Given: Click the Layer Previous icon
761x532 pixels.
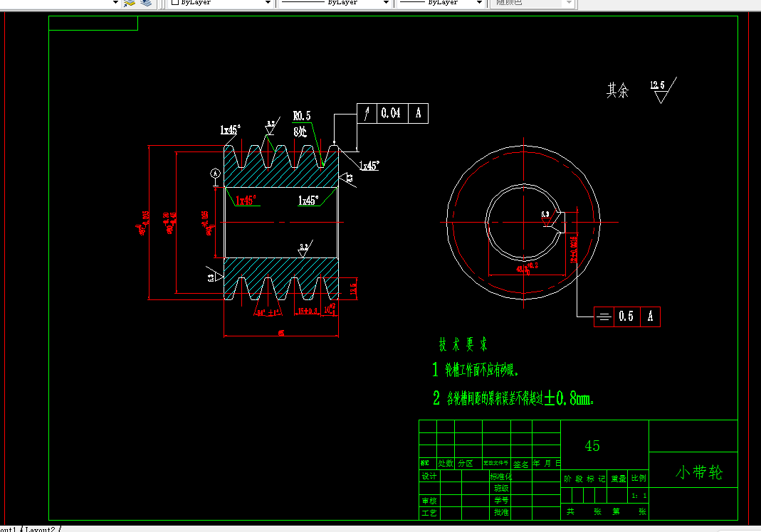Looking at the screenshot, I should pyautogui.click(x=146, y=3).
